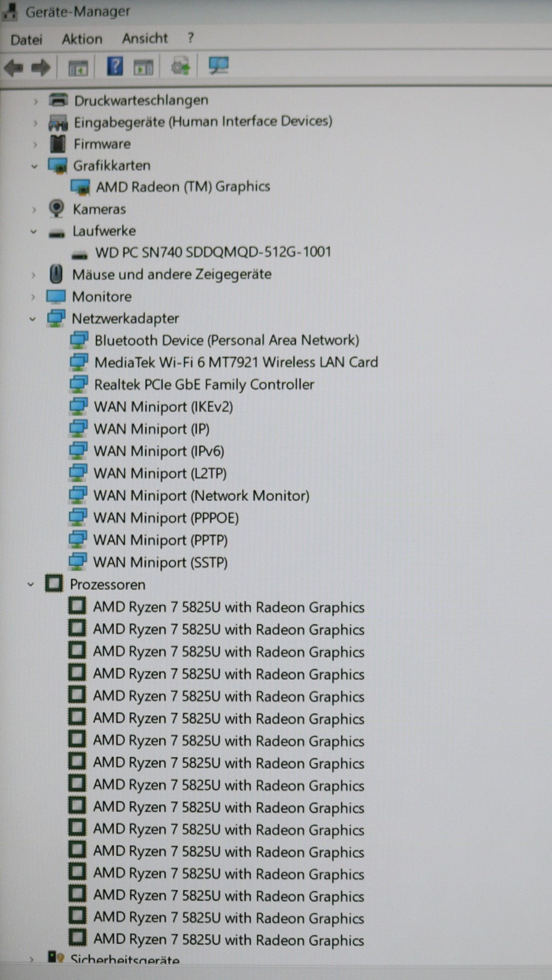Screen dimensions: 552x980
Task: Select the Kameras category label
Action: (99, 209)
